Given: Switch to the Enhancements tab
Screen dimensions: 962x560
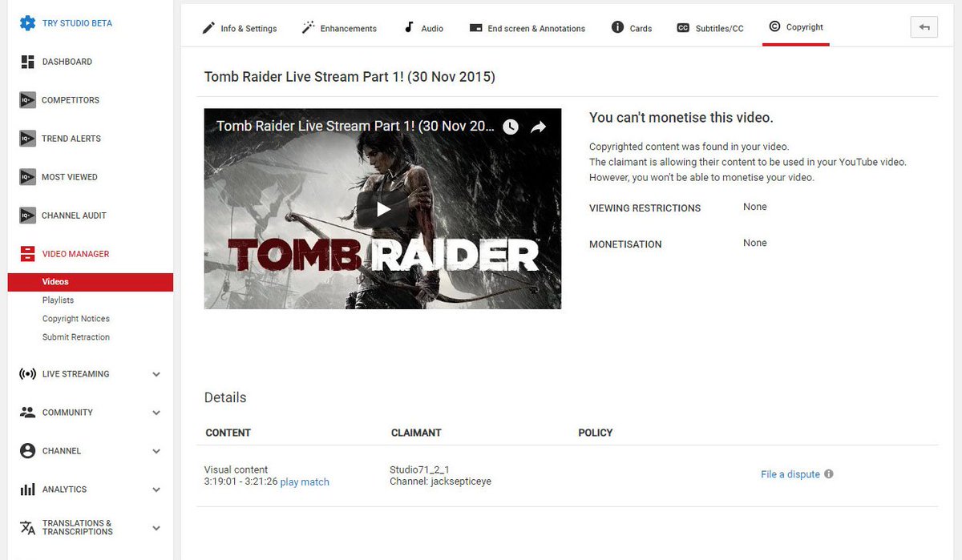Looking at the screenshot, I should [x=338, y=28].
